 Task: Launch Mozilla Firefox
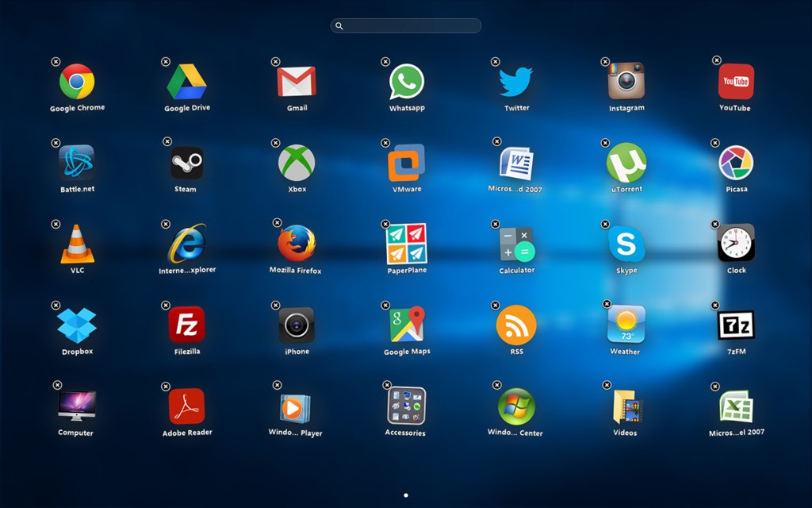click(x=297, y=243)
